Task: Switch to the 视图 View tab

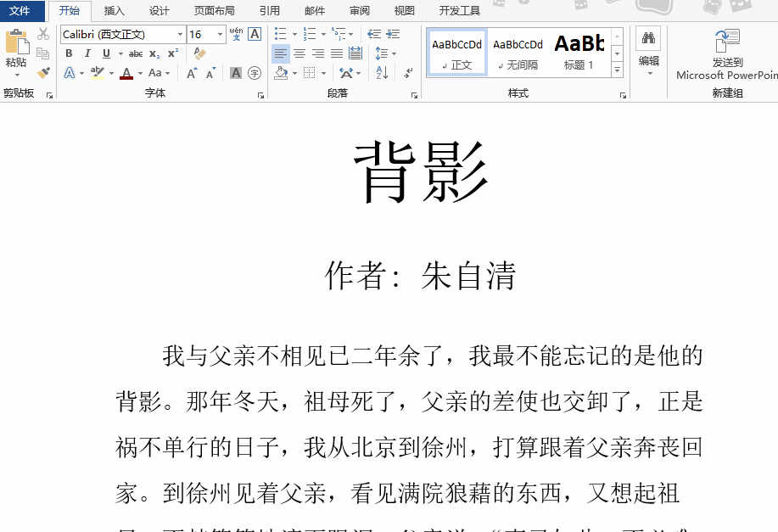Action: point(405,10)
